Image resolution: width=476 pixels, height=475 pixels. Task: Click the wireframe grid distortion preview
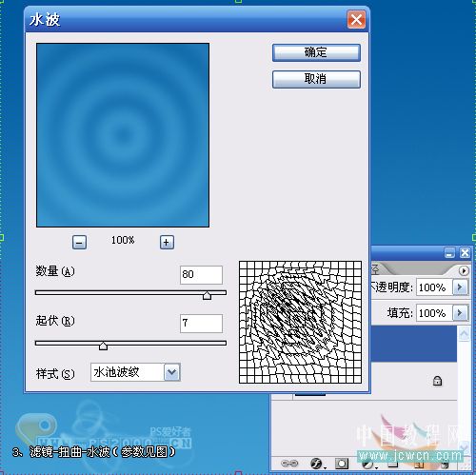[x=300, y=322]
